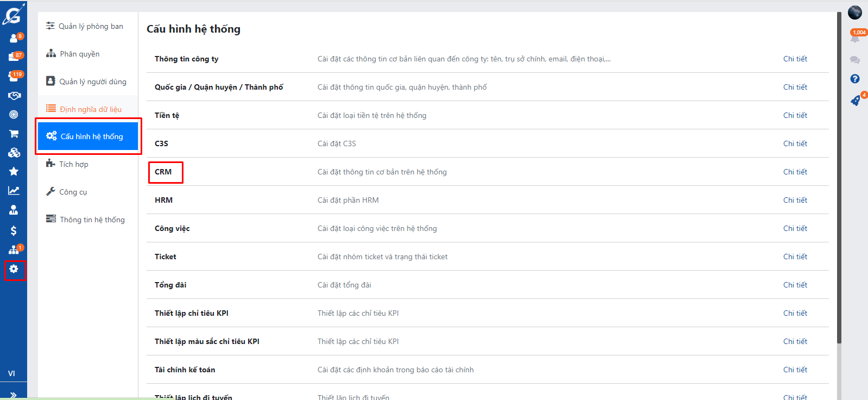Image resolution: width=868 pixels, height=400 pixels.
Task: Click the vertical scrollbar on the right
Action: (x=839, y=179)
